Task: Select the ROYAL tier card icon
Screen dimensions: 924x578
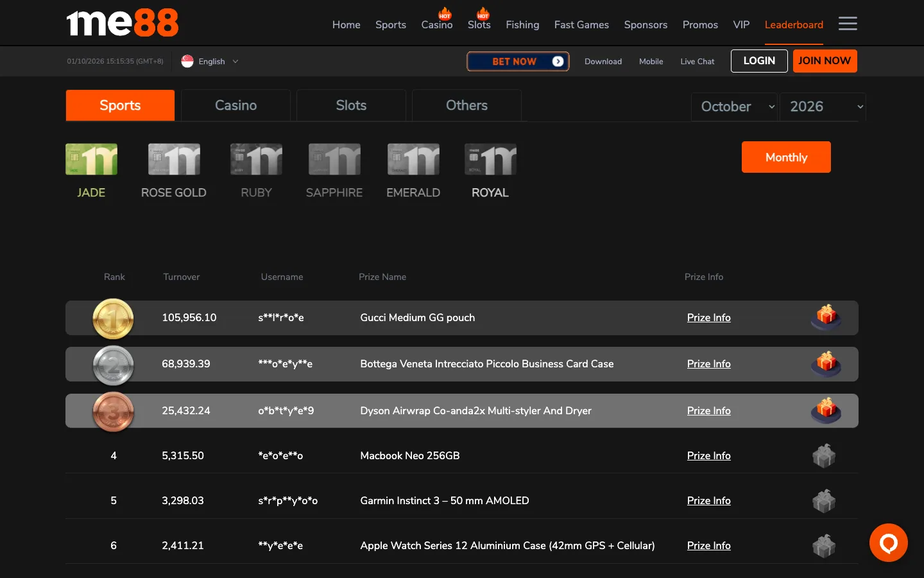Action: coord(490,159)
